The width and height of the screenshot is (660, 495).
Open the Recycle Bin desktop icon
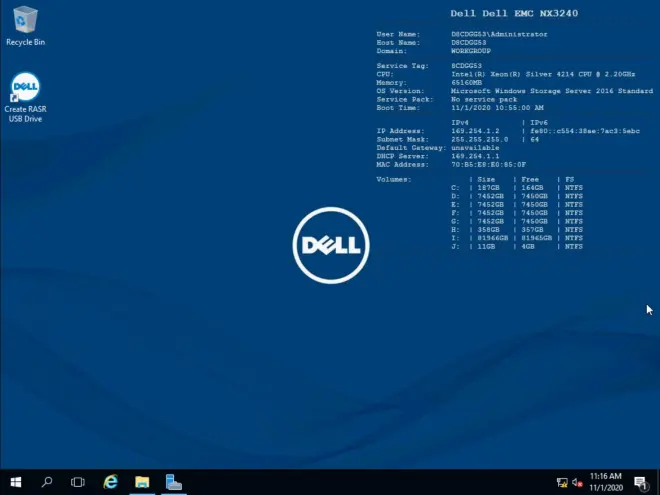pos(25,26)
